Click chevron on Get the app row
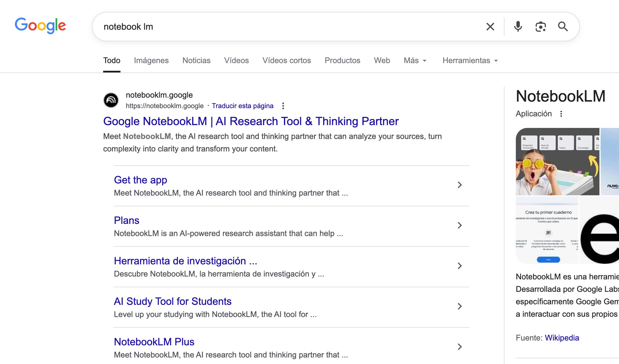 459,185
